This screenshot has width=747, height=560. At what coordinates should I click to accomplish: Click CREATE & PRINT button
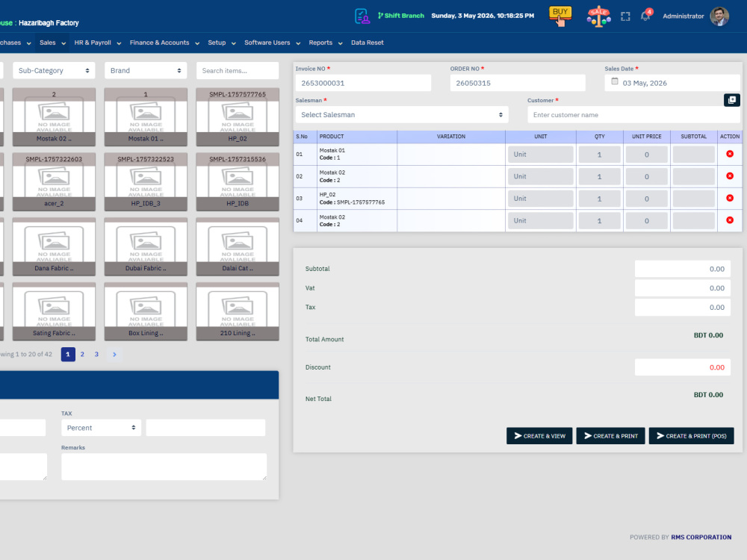click(x=611, y=436)
